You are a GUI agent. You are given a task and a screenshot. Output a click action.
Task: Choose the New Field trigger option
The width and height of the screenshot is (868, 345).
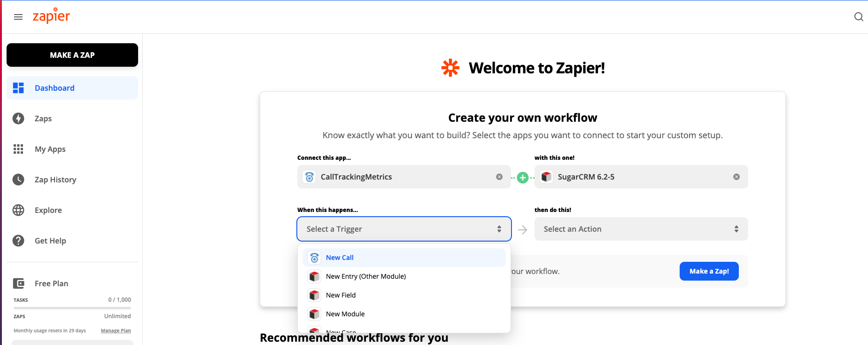click(x=404, y=295)
